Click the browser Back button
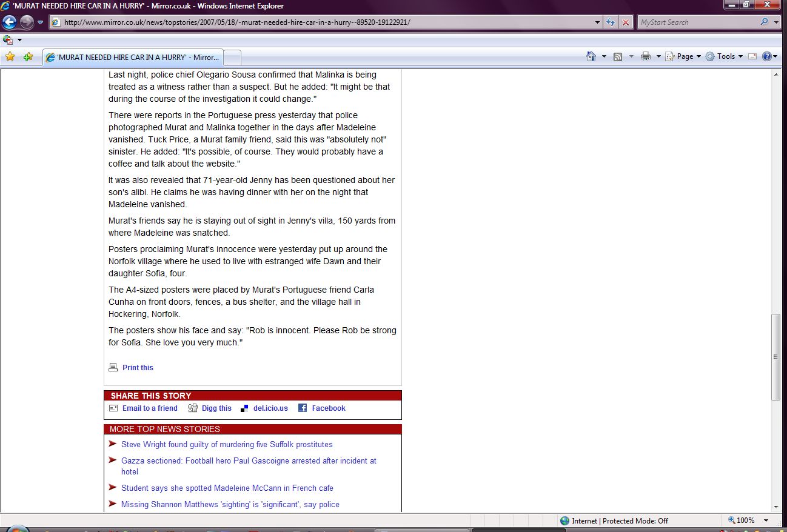The width and height of the screenshot is (787, 532). [9, 22]
